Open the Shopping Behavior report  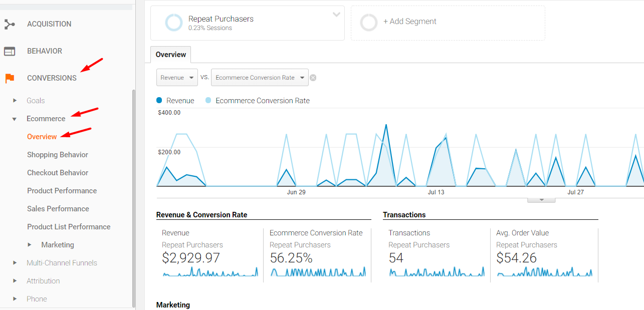coord(58,155)
